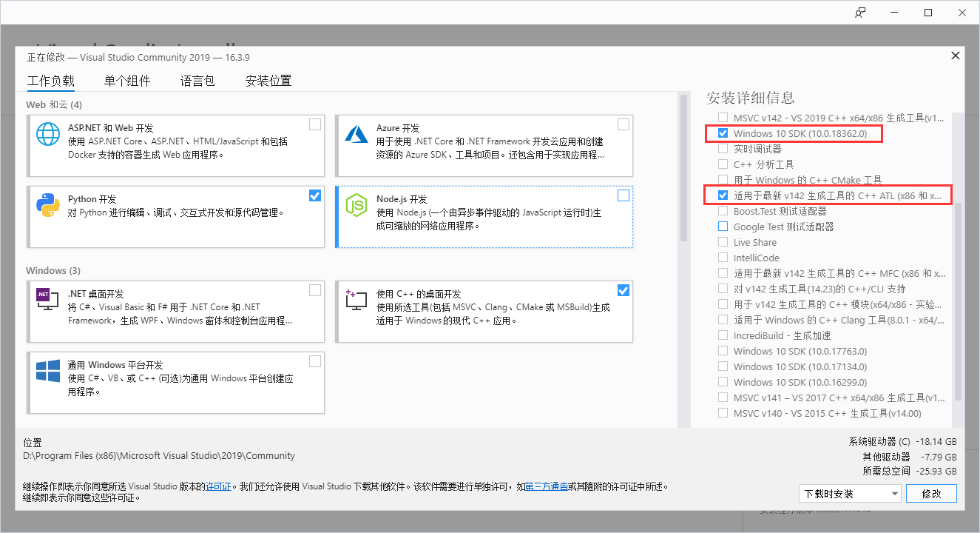Check the 实时调试器 component

pos(723,149)
